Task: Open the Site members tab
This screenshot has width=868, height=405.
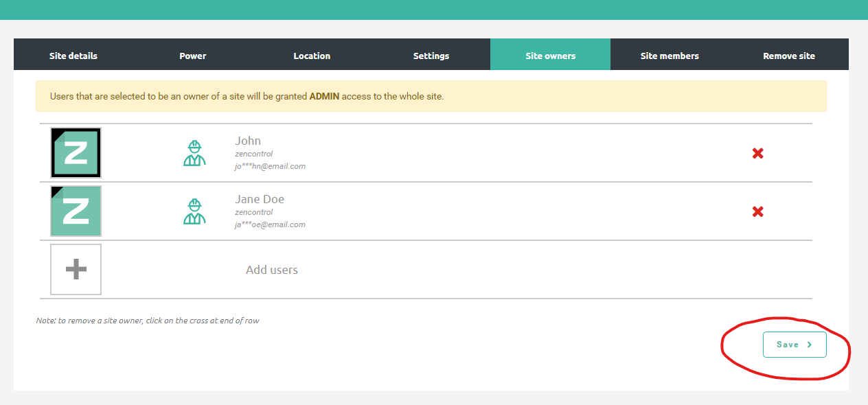Action: pyautogui.click(x=670, y=56)
